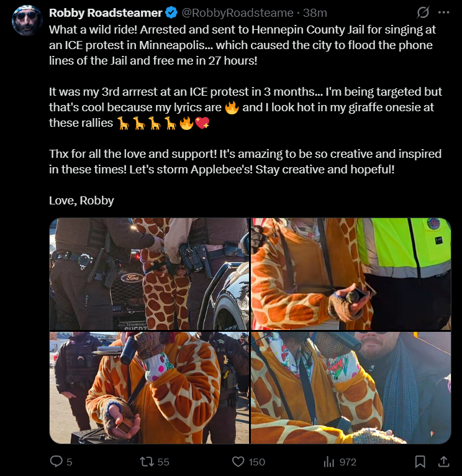462x476 pixels.
Task: Open the Grok explain icon
Action: (422, 12)
